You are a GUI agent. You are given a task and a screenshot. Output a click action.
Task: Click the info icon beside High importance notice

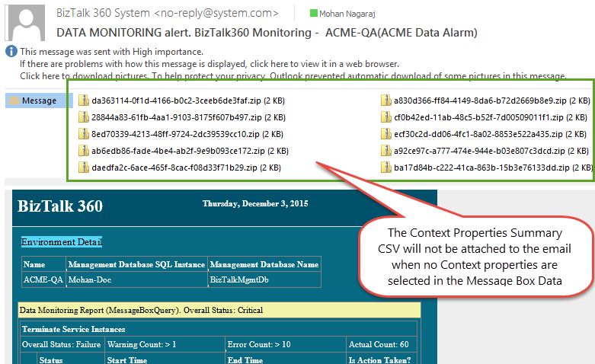11,51
